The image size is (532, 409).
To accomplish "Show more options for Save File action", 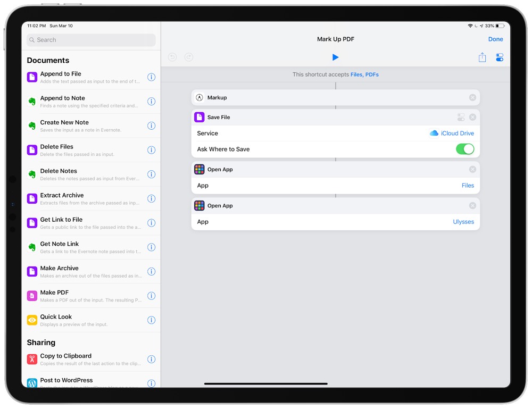I will click(461, 118).
